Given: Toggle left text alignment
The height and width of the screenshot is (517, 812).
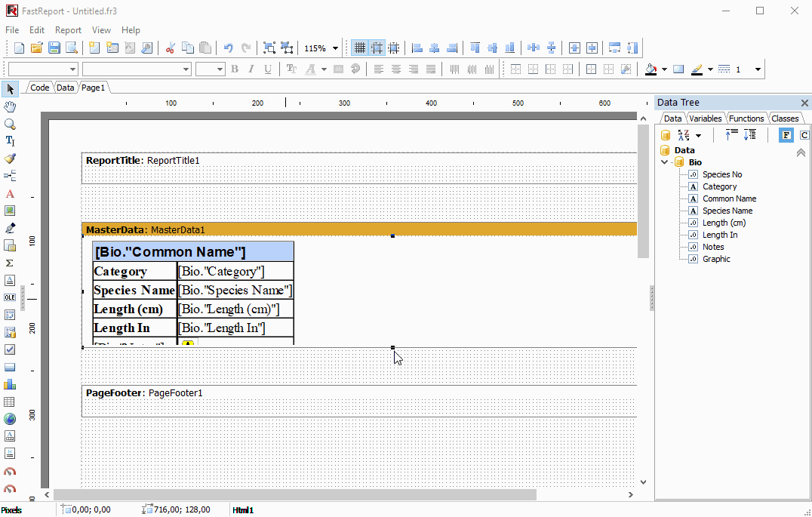Looking at the screenshot, I should point(379,69).
